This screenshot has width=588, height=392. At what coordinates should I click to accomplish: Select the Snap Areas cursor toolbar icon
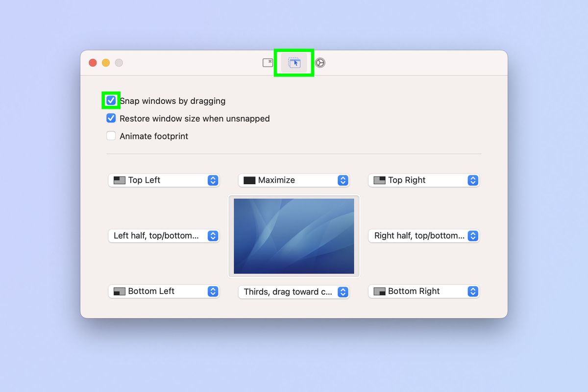click(294, 63)
